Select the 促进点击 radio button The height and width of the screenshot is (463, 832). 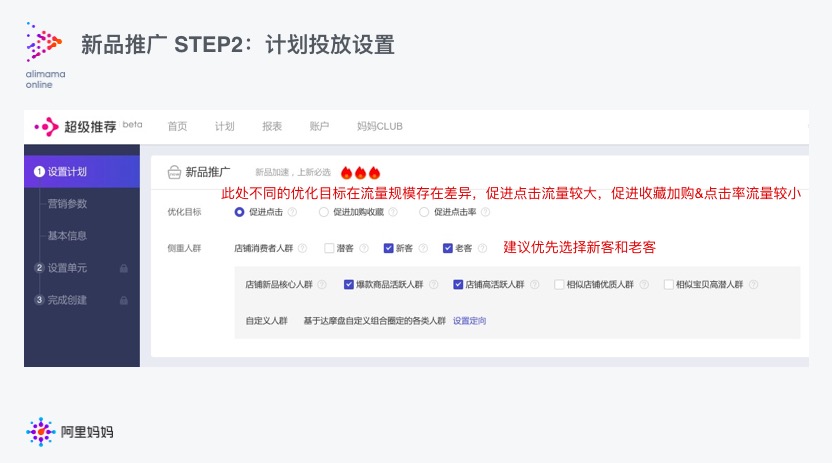coord(239,212)
